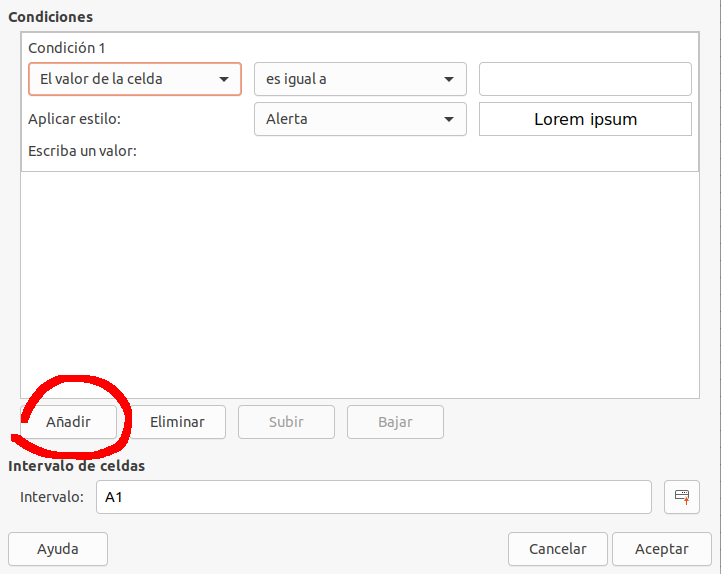Viewport: 721px width, 574px height.
Task: Click the arrow beside 'Alerta' style
Action: pyautogui.click(x=449, y=119)
